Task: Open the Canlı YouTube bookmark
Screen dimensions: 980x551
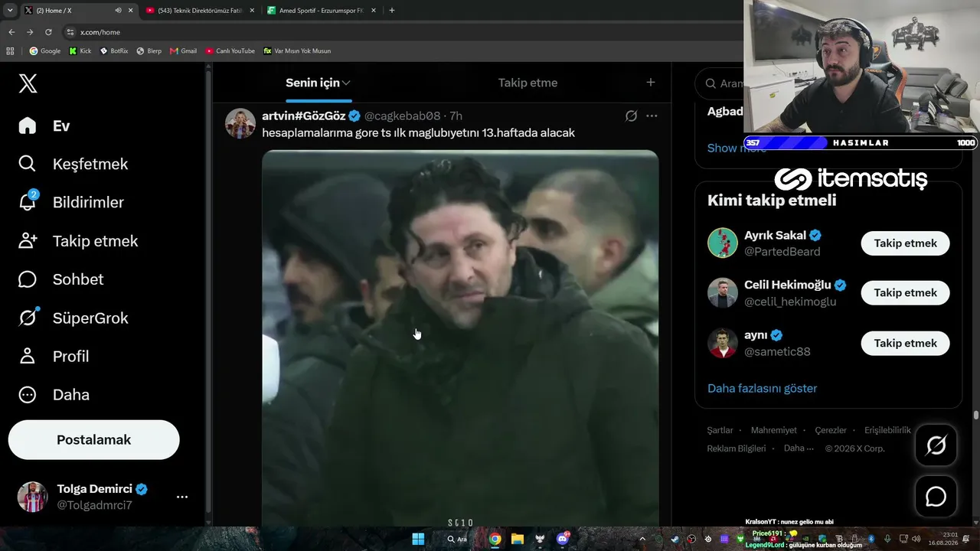Action: tap(230, 51)
